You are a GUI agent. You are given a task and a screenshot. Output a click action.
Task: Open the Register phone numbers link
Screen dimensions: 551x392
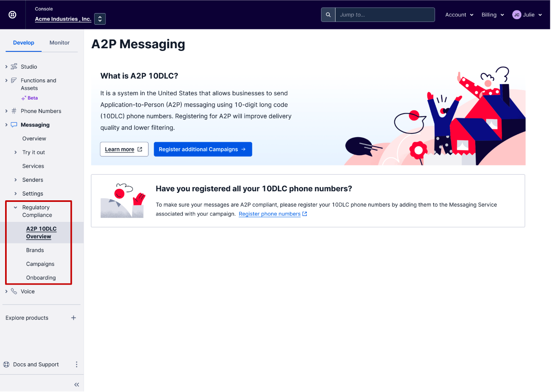[270, 214]
